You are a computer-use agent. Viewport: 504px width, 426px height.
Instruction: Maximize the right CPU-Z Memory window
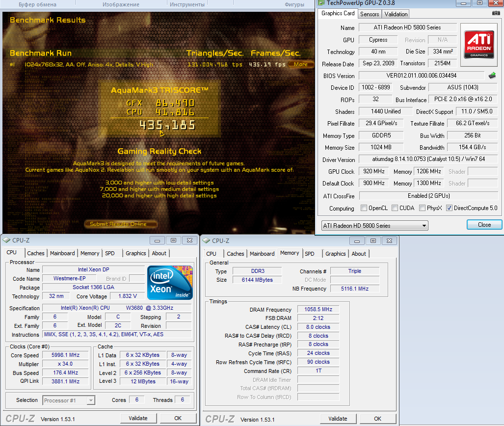[x=373, y=241]
